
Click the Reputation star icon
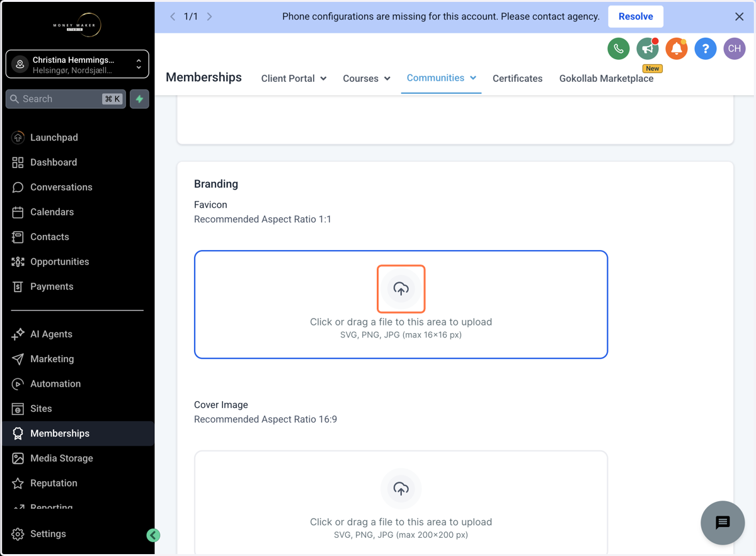[18, 484]
